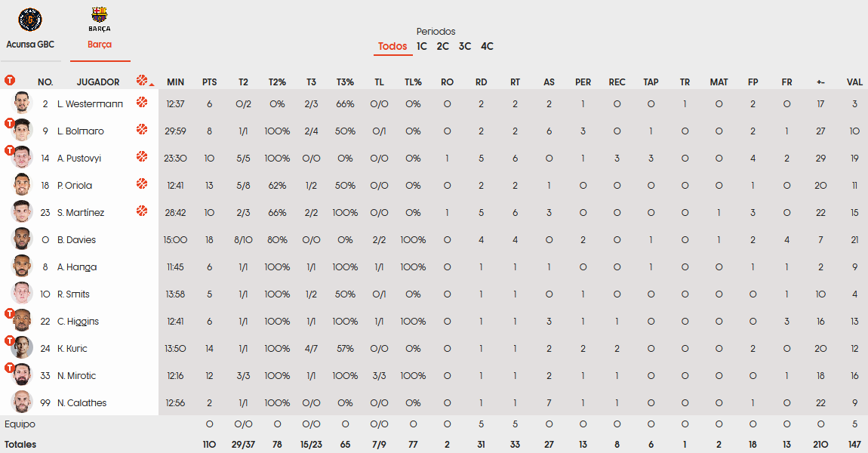
Task: Switch to the 3C period tab
Action: click(465, 47)
